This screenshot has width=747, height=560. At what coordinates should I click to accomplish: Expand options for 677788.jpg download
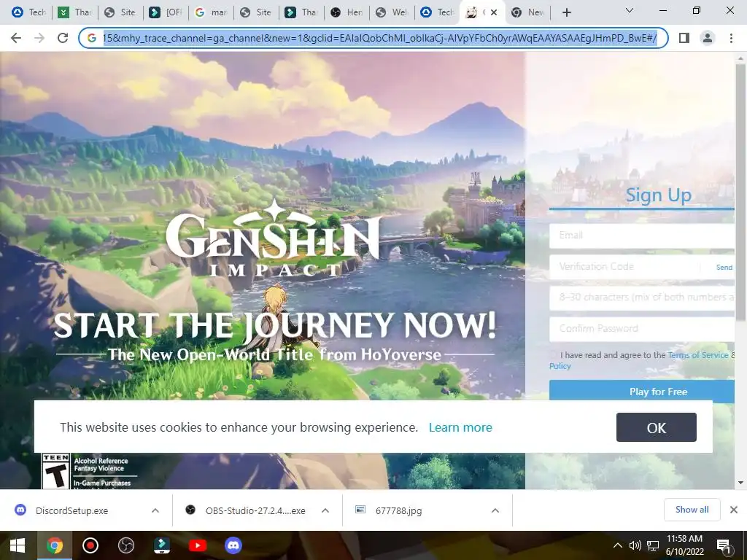point(495,510)
